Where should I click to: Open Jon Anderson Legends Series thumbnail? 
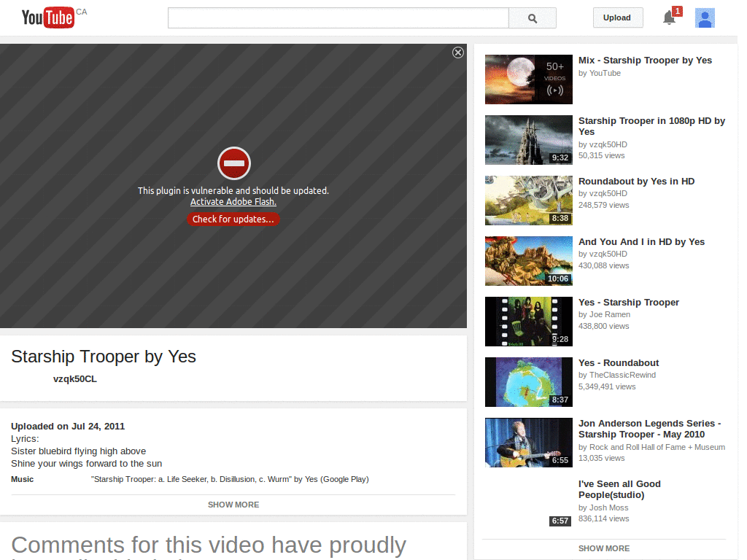pos(529,443)
